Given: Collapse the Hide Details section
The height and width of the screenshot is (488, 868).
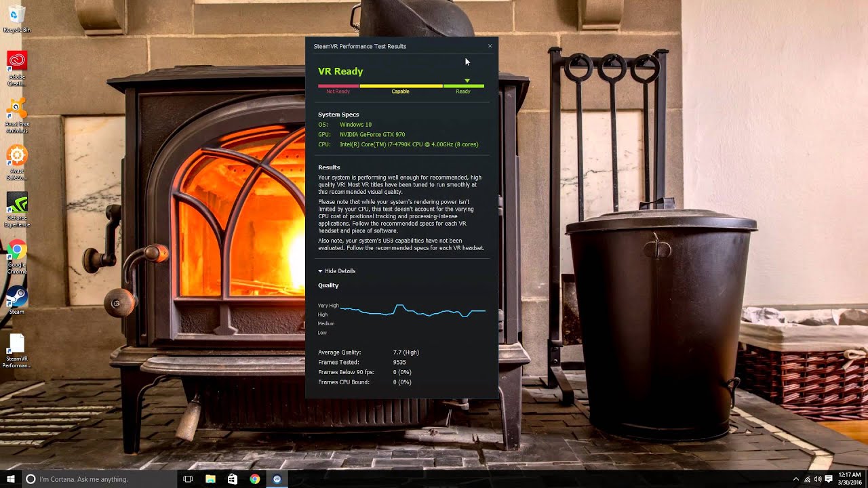Looking at the screenshot, I should (x=337, y=271).
